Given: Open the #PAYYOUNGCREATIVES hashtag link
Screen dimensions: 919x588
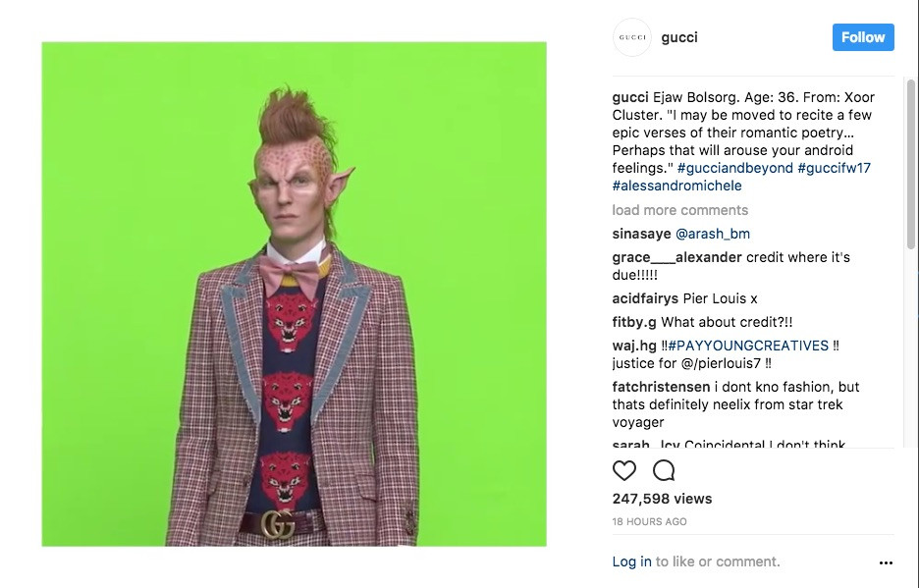Looking at the screenshot, I should [x=748, y=346].
